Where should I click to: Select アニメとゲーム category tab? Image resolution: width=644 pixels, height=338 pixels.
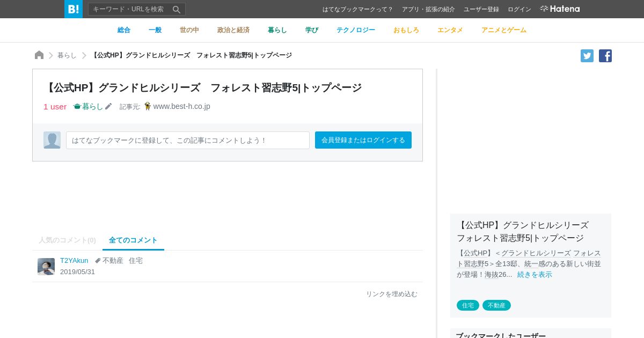pos(504,30)
